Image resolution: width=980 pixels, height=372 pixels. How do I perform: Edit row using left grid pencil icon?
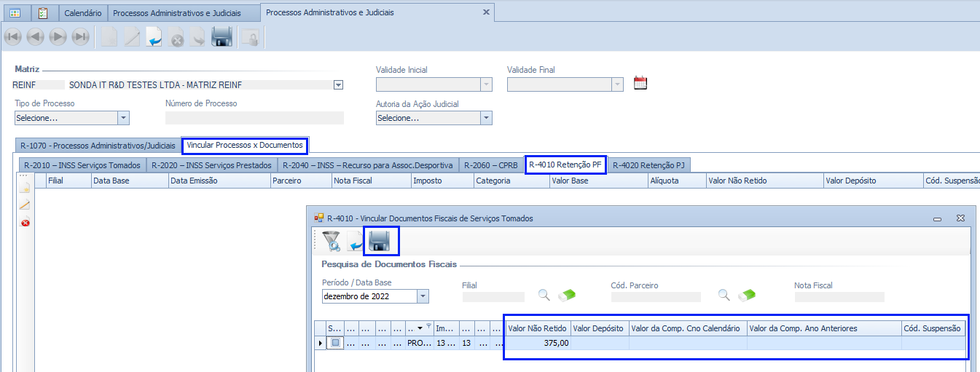click(x=25, y=205)
